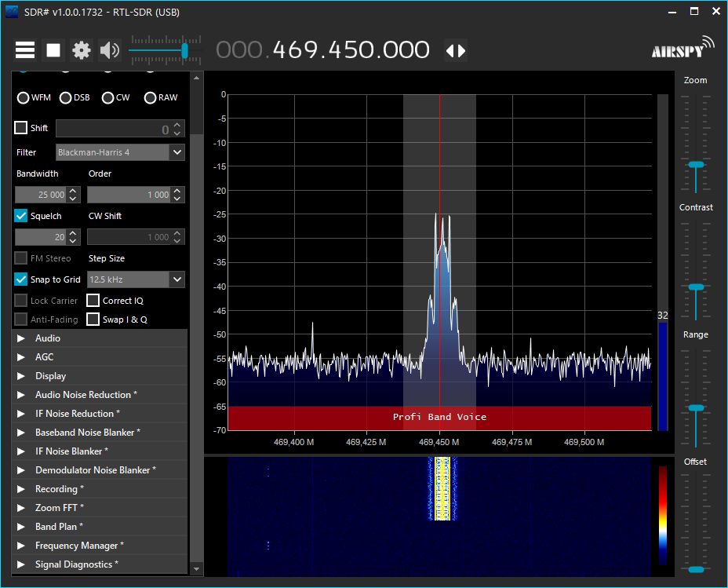Click the Range slider handle
The image size is (728, 588).
[x=696, y=407]
